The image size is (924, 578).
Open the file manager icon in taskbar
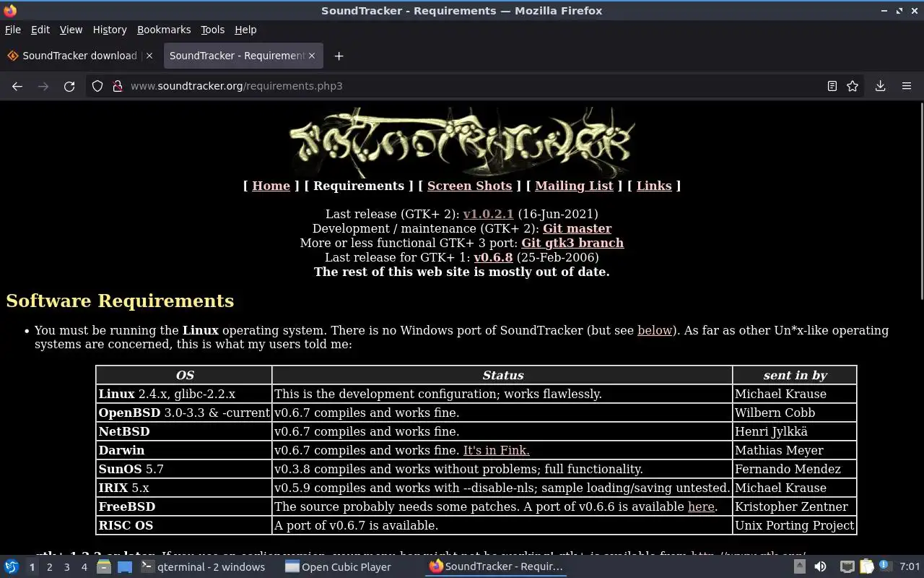coord(103,566)
